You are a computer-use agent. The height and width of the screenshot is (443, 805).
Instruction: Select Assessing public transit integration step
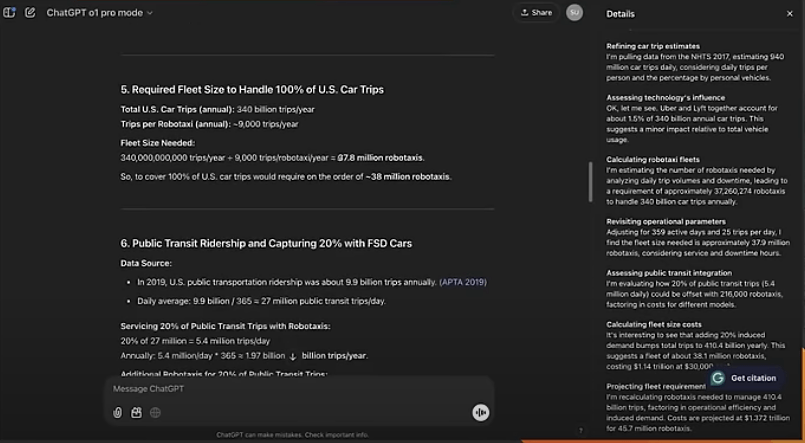coord(668,273)
